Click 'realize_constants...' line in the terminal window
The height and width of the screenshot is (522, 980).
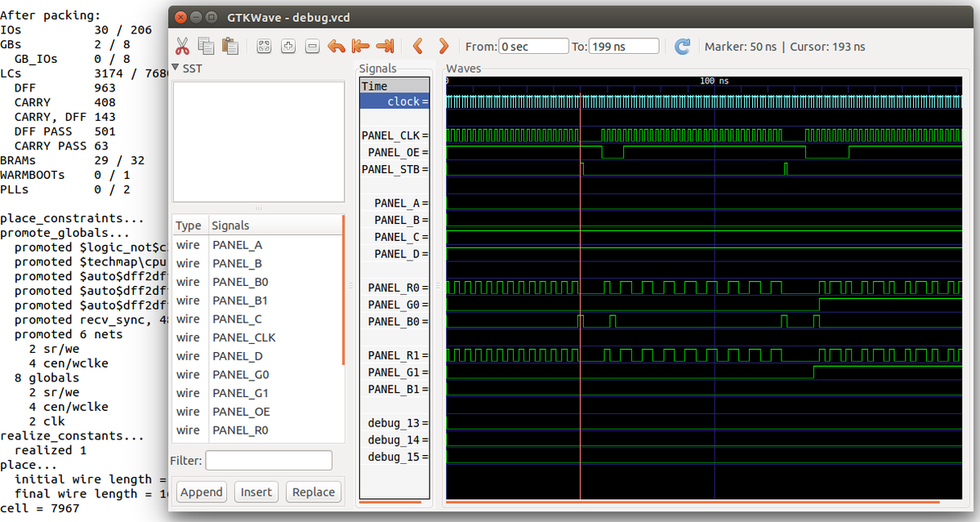72,435
